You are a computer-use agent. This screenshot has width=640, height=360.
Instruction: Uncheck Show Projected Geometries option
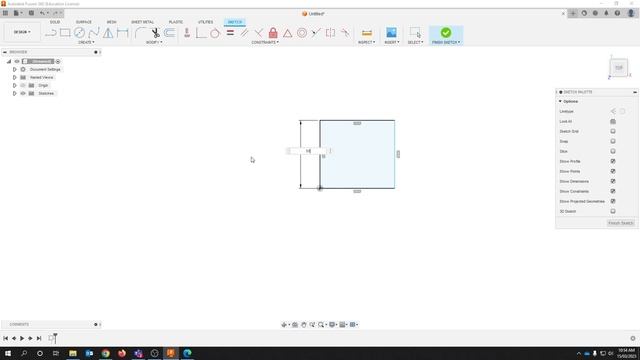613,201
